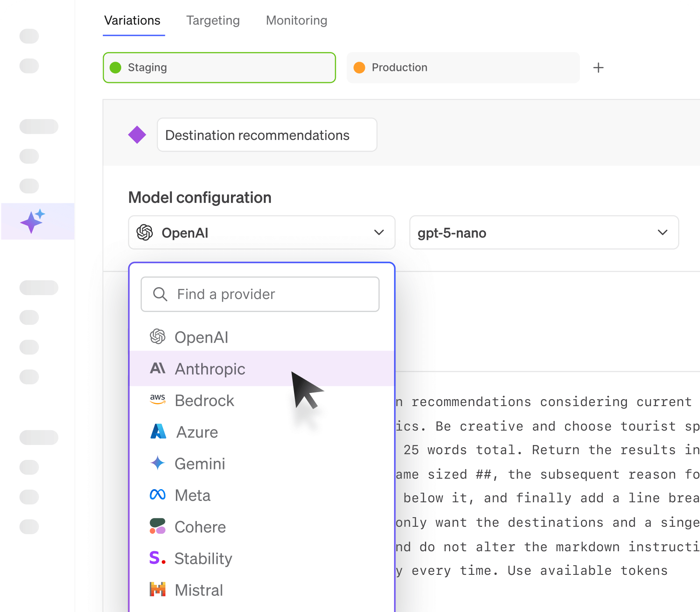700x612 pixels.
Task: Choose Stability from provider list
Action: tap(262, 558)
